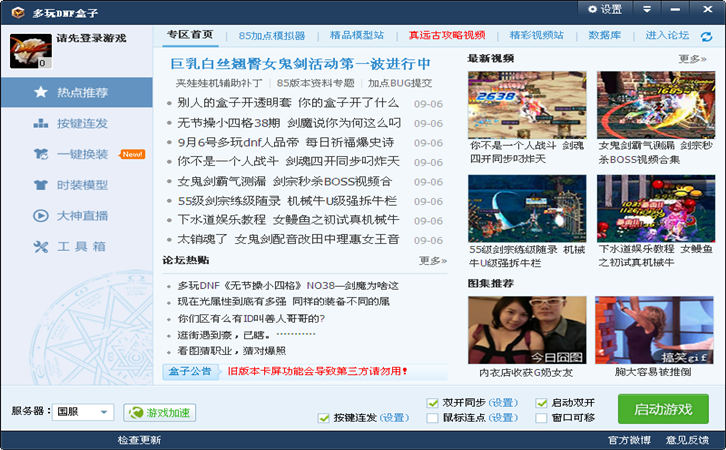Screen dimensions: 726x450
Task: Click the refresh icon beside 进入论坛
Action: (706, 36)
